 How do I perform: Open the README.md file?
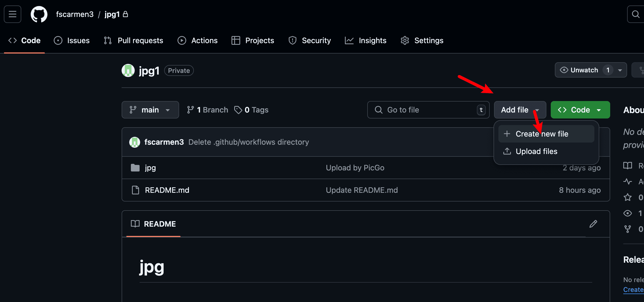click(167, 190)
